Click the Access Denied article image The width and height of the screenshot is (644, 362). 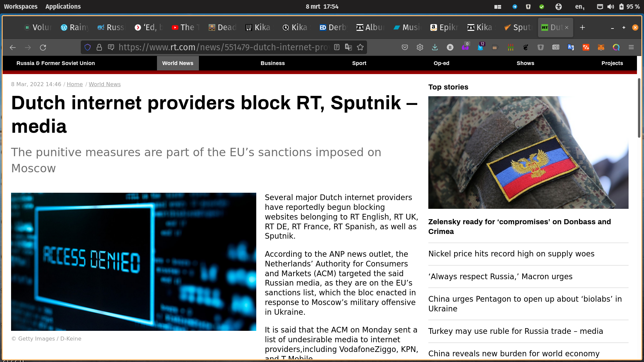[133, 262]
